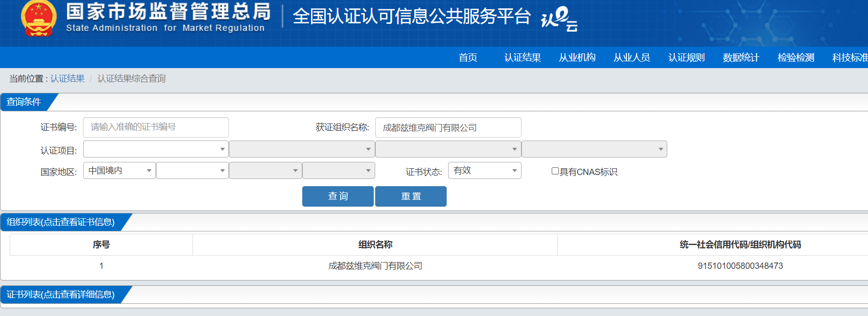This screenshot has height=316, width=868.
Task: Open the 从业人员 menu
Action: click(632, 57)
